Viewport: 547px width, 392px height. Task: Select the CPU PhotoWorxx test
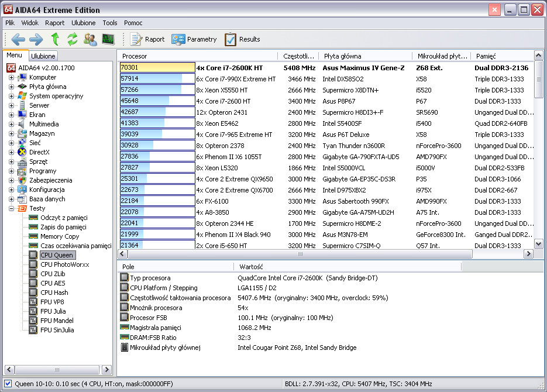pos(64,264)
